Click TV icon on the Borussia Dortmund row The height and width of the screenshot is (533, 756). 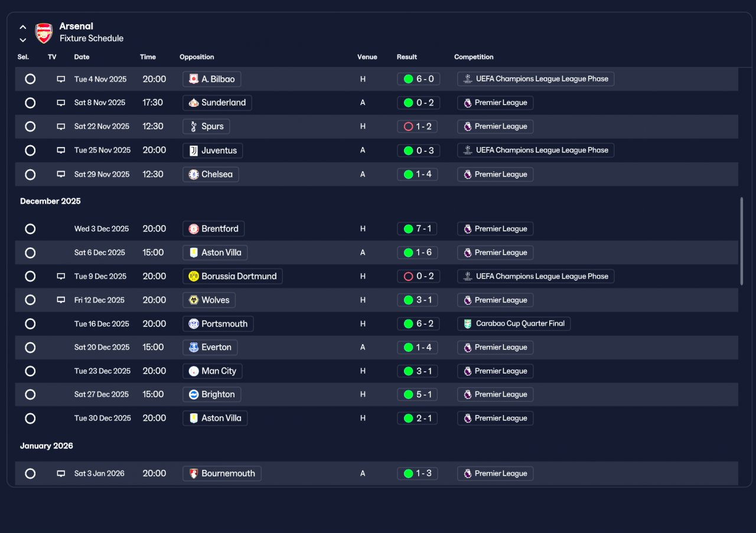[61, 276]
